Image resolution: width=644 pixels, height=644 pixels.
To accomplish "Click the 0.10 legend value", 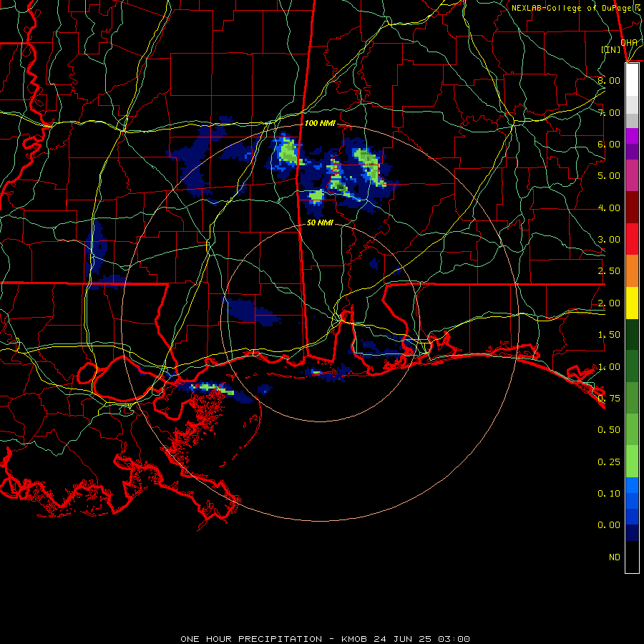I will [609, 494].
